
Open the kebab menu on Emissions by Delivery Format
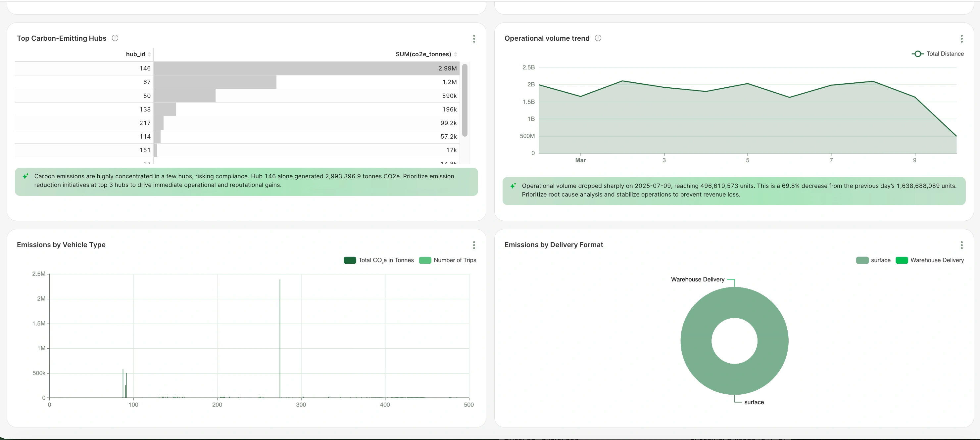tap(962, 245)
